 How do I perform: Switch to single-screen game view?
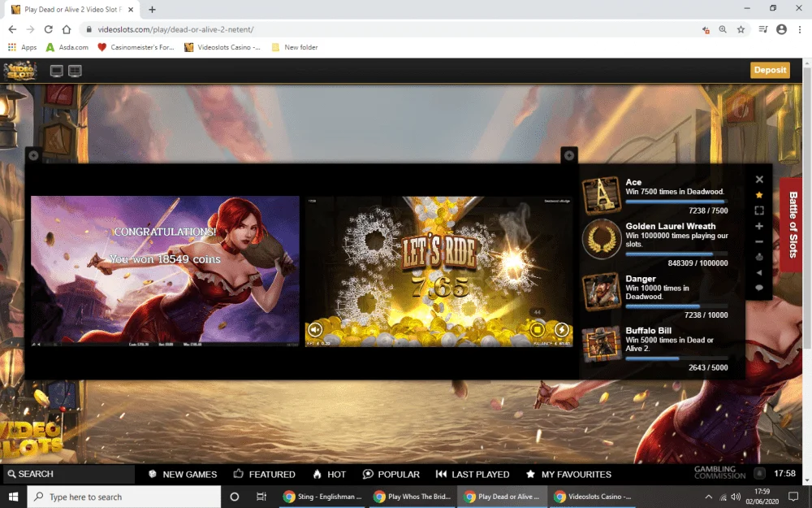(57, 71)
